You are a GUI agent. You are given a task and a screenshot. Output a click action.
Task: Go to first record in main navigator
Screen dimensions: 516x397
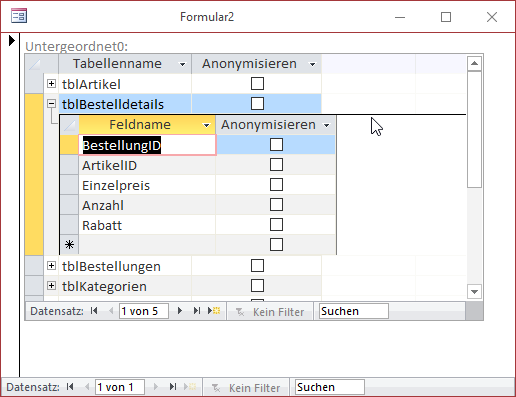tap(70, 387)
